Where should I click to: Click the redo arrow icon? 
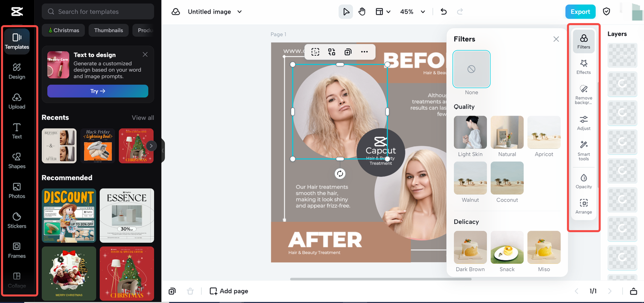point(460,12)
